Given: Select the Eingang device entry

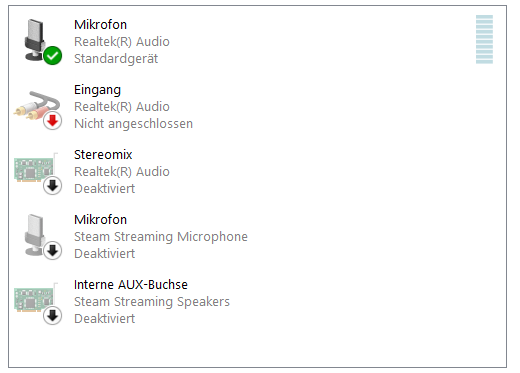Looking at the screenshot, I should 257,107.
